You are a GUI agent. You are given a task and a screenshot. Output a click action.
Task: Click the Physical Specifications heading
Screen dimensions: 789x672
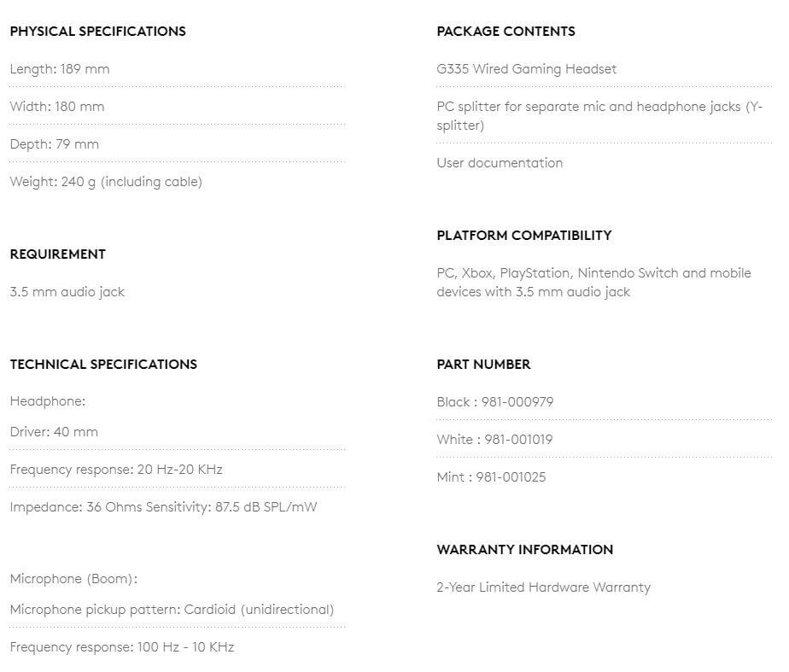[x=97, y=32]
